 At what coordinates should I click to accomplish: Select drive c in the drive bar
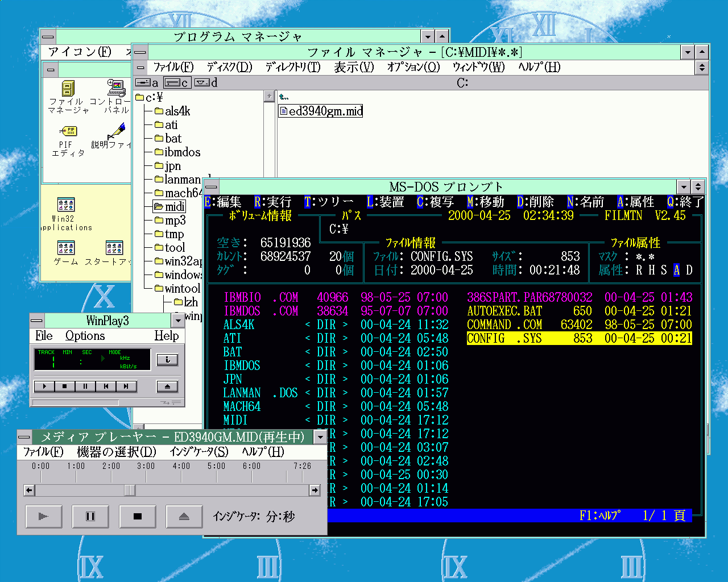(177, 83)
